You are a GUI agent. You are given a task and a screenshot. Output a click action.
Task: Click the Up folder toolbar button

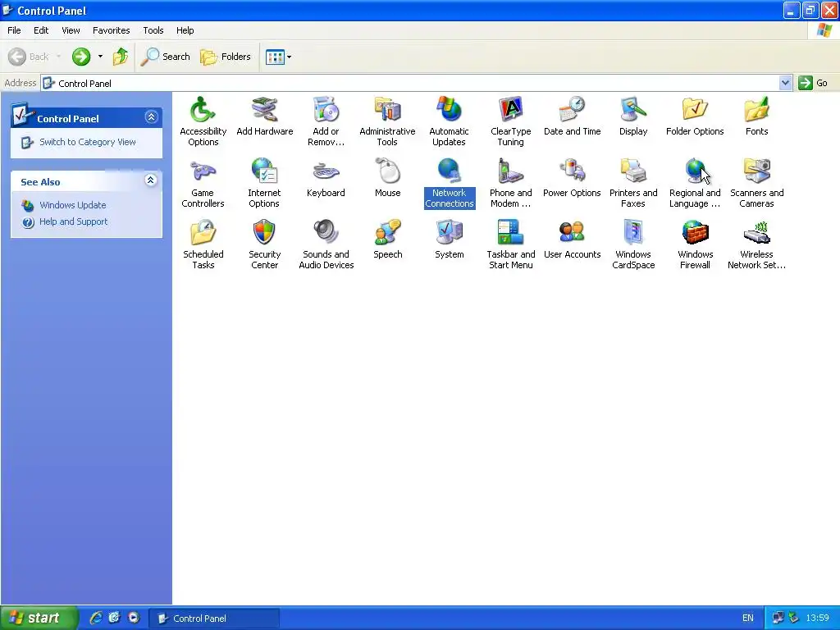(x=121, y=57)
